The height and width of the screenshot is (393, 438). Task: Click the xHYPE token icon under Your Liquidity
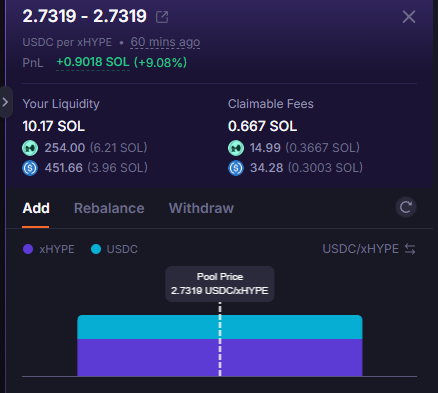coord(30,148)
